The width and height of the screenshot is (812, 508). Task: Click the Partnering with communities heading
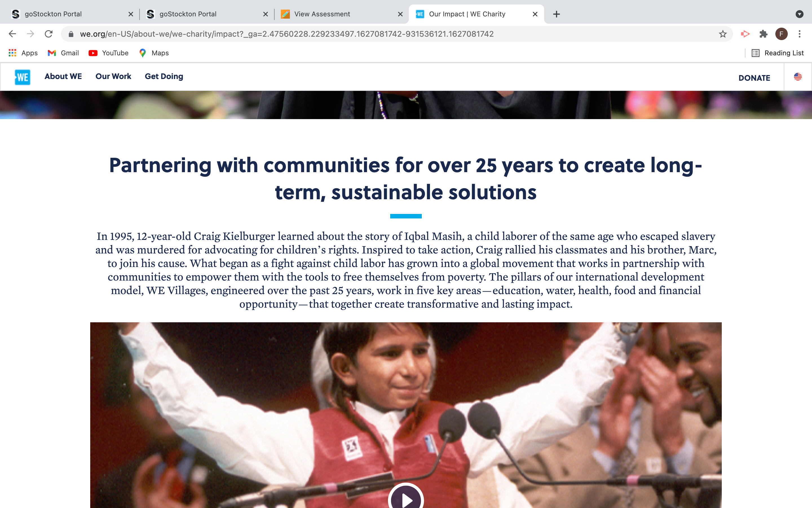[406, 178]
